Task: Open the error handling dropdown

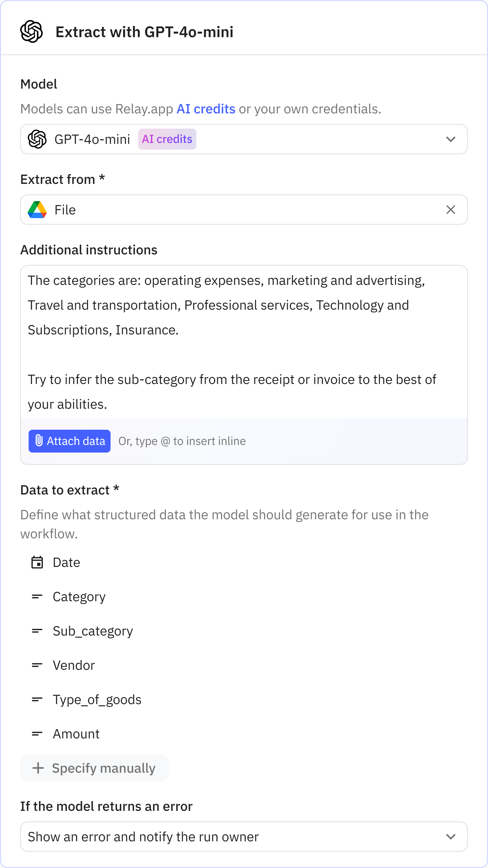Action: pos(243,836)
